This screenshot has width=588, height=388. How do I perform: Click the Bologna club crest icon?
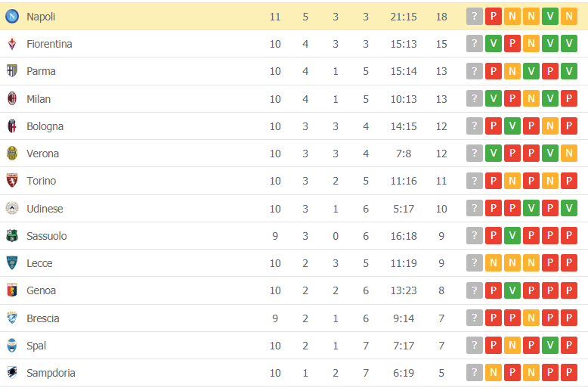(12, 126)
